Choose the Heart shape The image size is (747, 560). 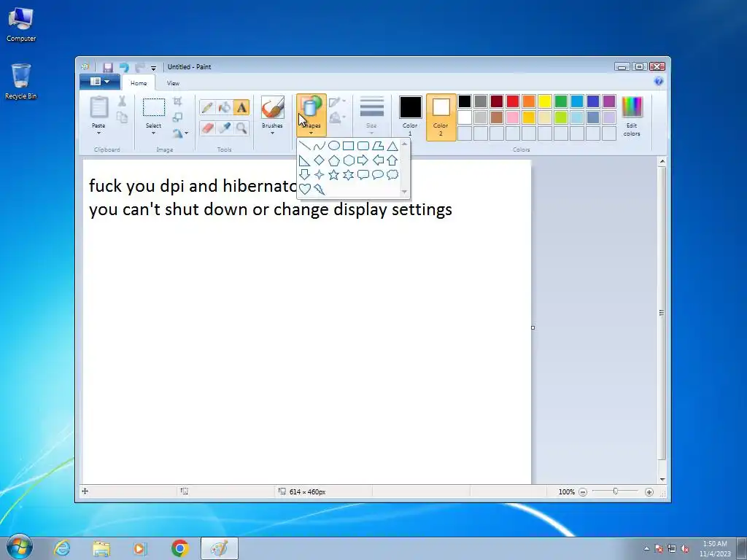click(304, 190)
